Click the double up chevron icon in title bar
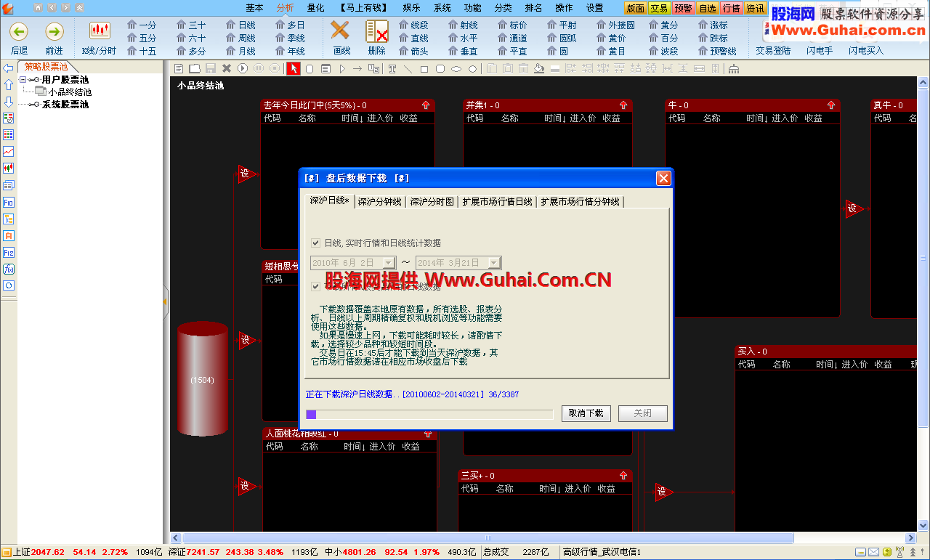The width and height of the screenshot is (930, 560). (x=79, y=7)
